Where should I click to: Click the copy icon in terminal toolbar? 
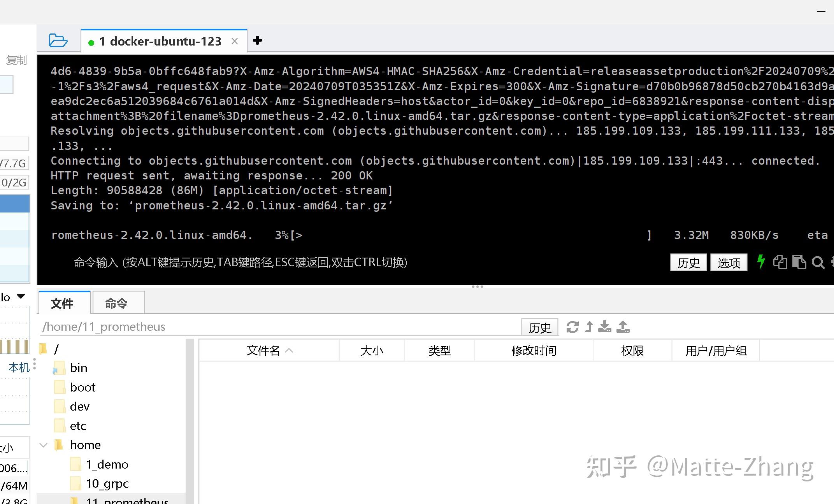pos(780,262)
